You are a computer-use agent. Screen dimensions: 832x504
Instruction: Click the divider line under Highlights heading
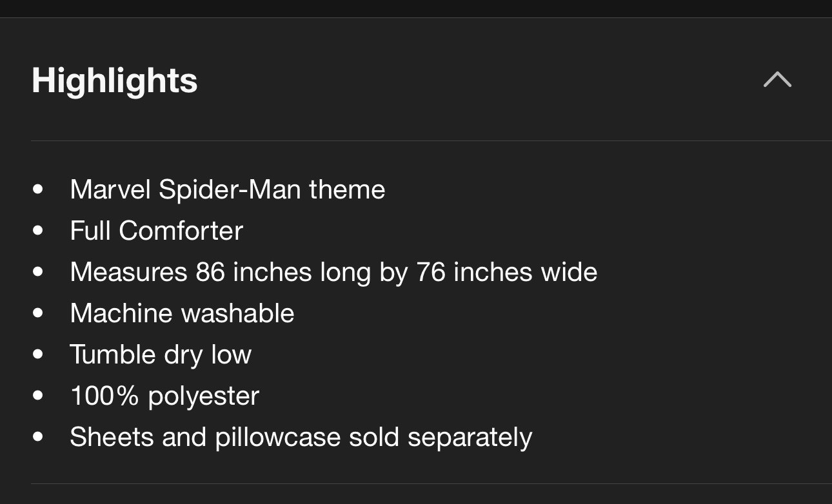click(431, 141)
